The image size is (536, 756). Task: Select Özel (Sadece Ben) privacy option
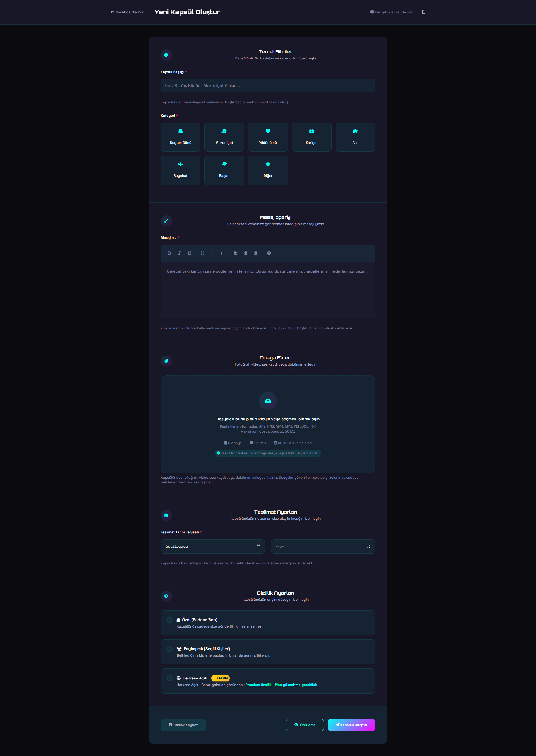click(x=170, y=620)
